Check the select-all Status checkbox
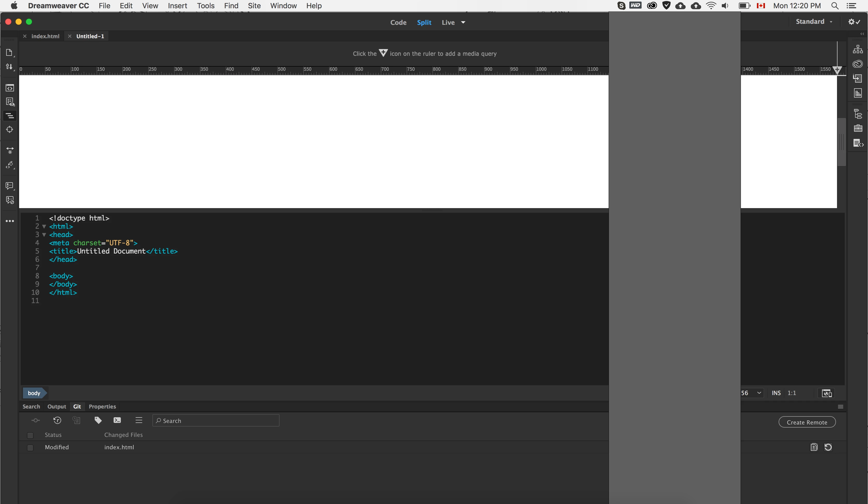 pos(30,435)
